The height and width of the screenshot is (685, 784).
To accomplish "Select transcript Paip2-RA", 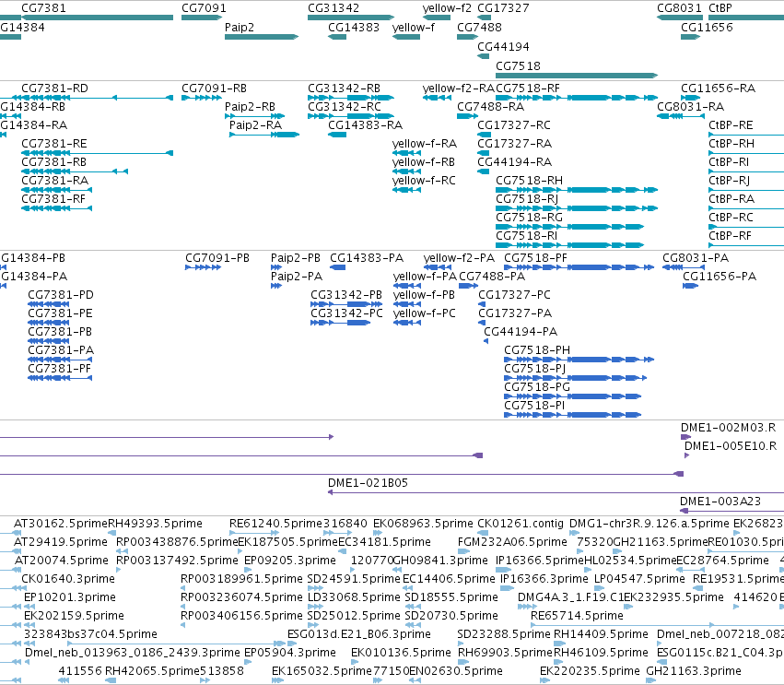I will (264, 135).
